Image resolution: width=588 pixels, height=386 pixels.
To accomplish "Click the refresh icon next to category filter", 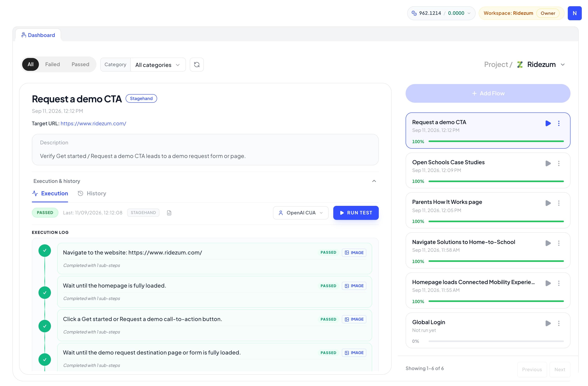I will point(197,65).
